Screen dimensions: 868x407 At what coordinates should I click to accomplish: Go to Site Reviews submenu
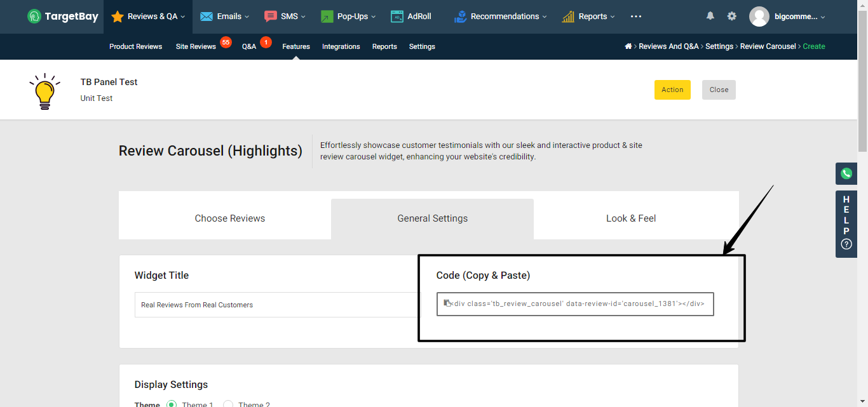point(196,46)
